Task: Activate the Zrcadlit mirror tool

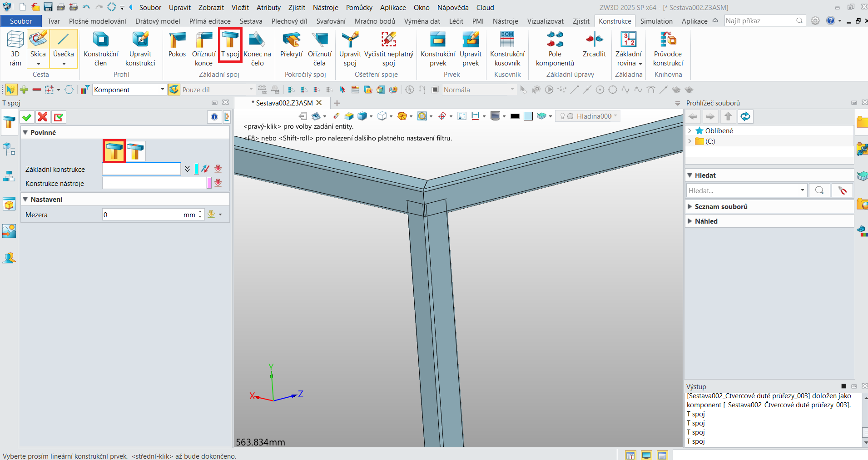Action: click(594, 45)
